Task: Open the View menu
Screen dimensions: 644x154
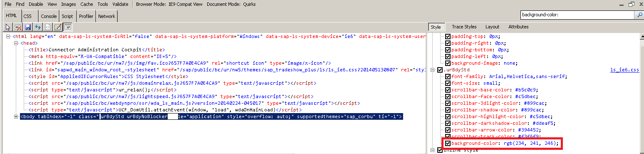Action: tap(52, 4)
